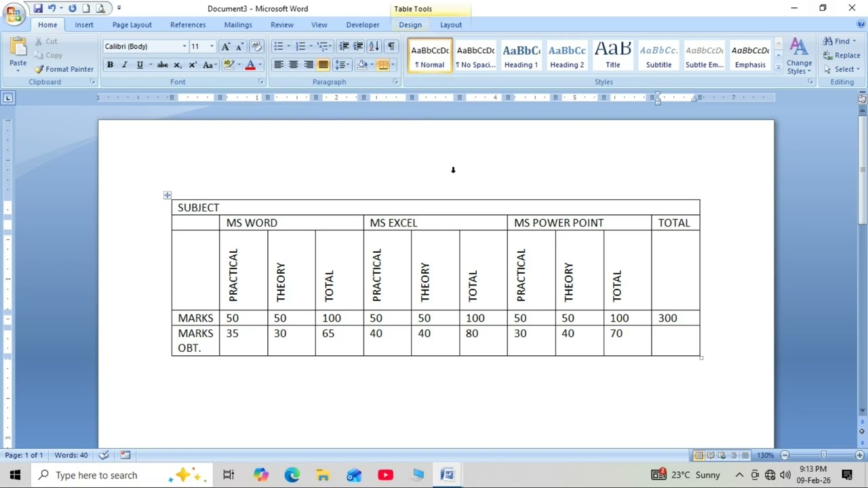Click the table move handle
Viewport: 868px width, 488px height.
tap(167, 195)
